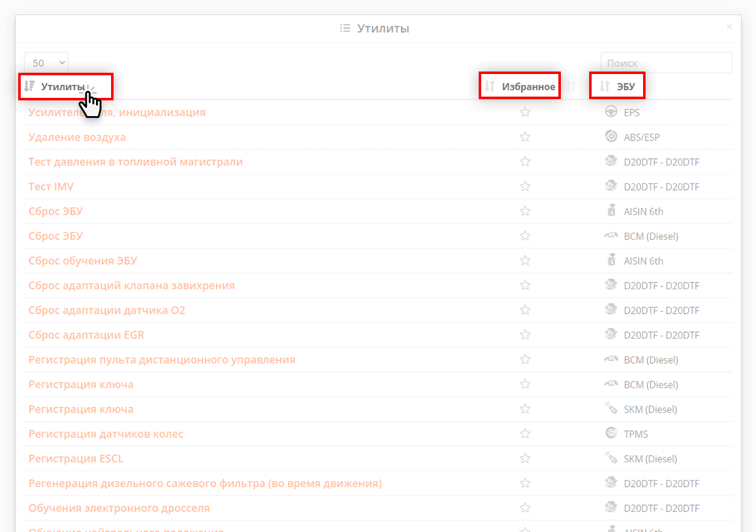Open Обучения электронного дросселя utility
This screenshot has height=532, width=756.
click(x=119, y=508)
